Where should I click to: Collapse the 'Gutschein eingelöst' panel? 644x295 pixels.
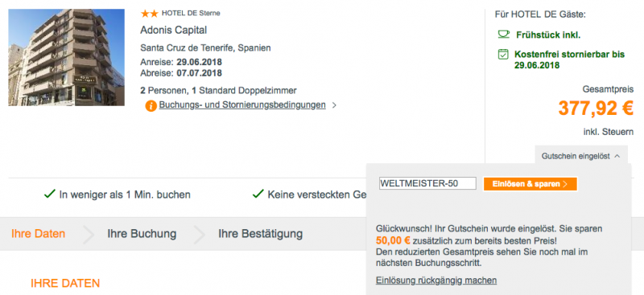tap(581, 156)
